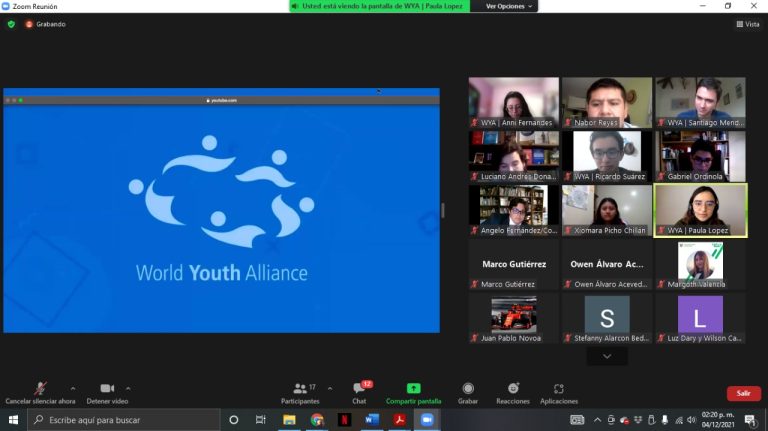Open the Participantes list

tap(300, 391)
